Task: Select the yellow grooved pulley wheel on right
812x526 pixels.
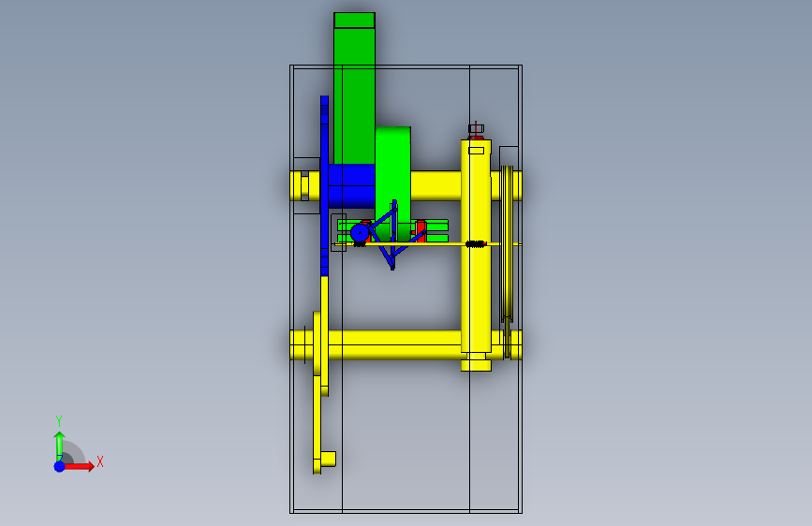Action: tap(507, 243)
